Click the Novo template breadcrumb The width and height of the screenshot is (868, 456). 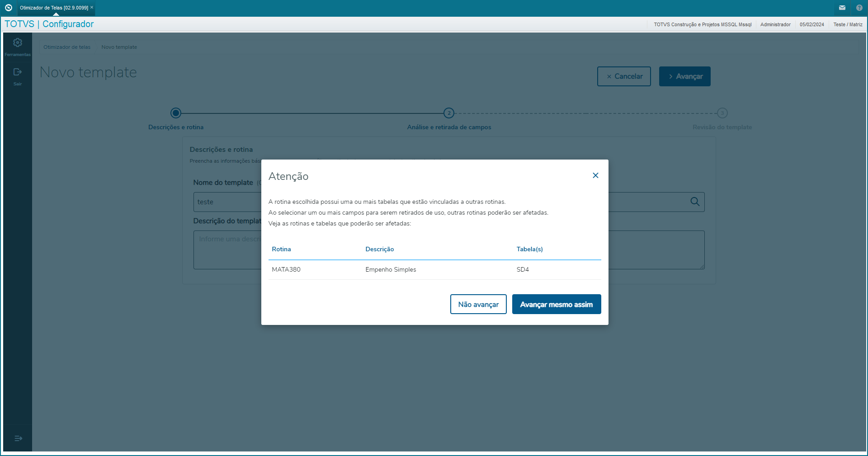[x=119, y=47]
